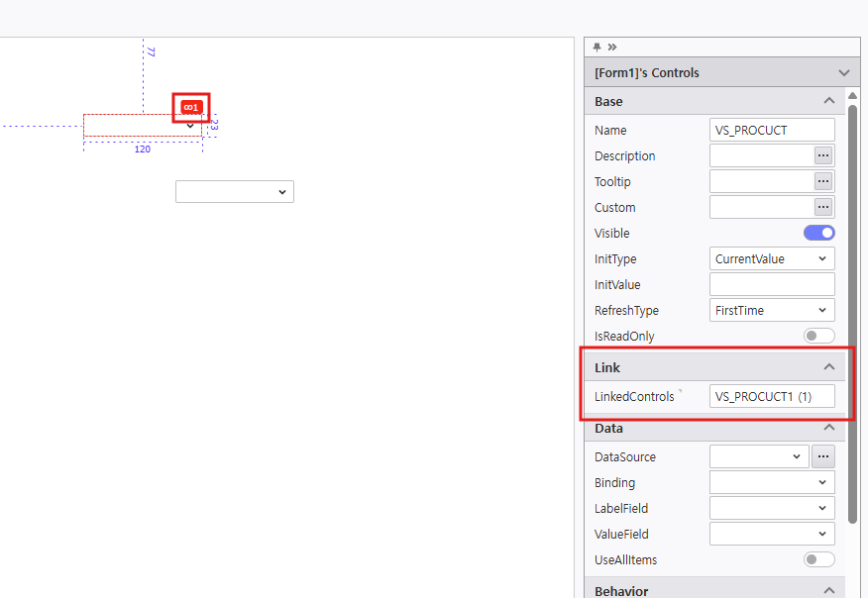868x598 pixels.
Task: Click the DataSource property label
Action: pos(625,457)
